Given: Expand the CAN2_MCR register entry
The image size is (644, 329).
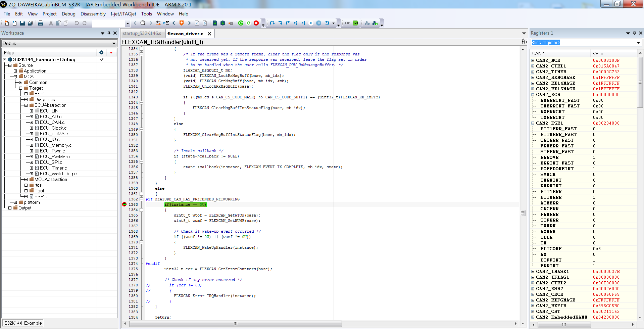Looking at the screenshot, I should tap(533, 60).
